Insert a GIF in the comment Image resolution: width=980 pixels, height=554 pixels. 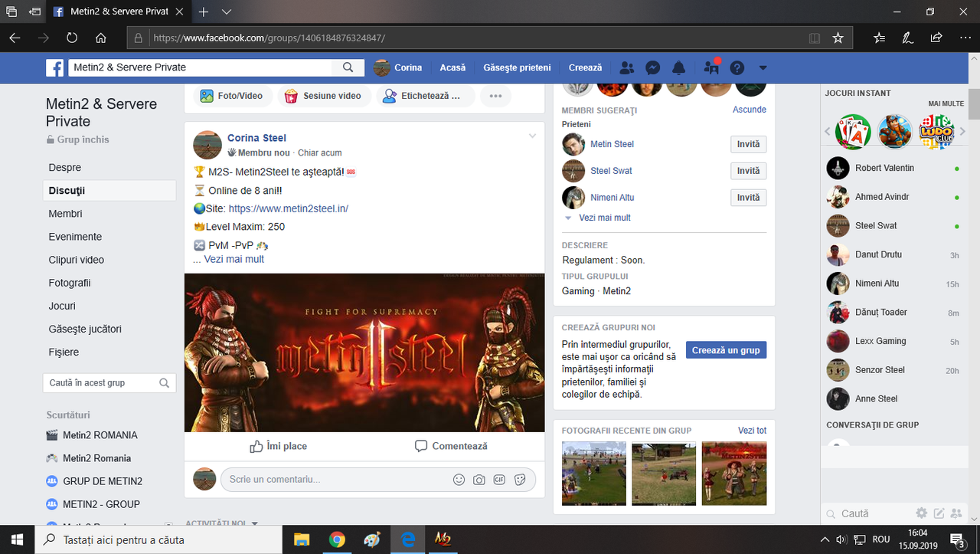(x=499, y=480)
